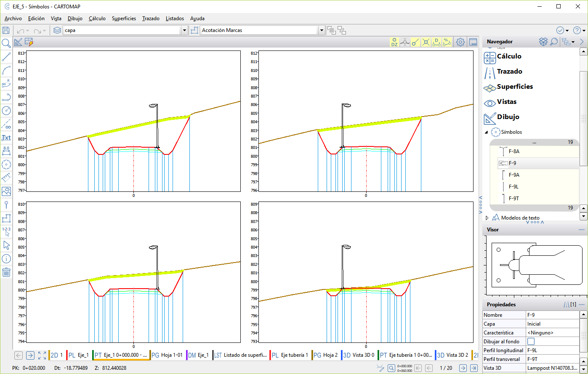
Task: Click the image insert tool
Action: point(6,191)
